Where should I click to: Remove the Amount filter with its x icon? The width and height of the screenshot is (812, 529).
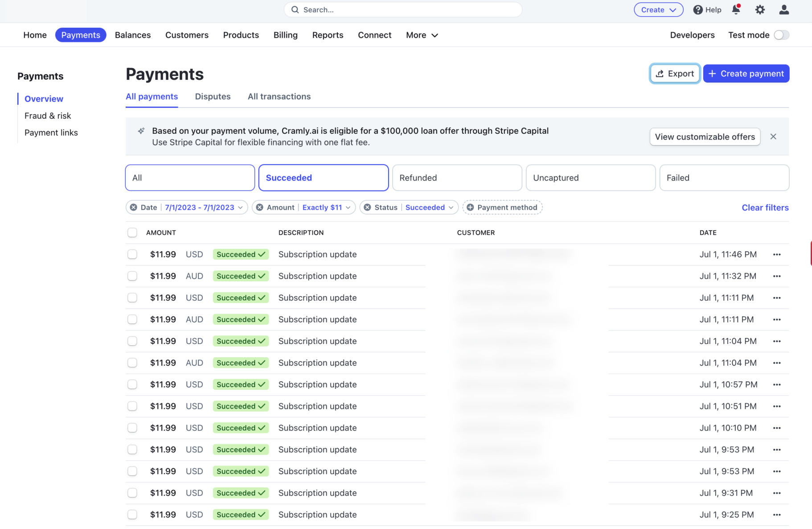pyautogui.click(x=259, y=207)
